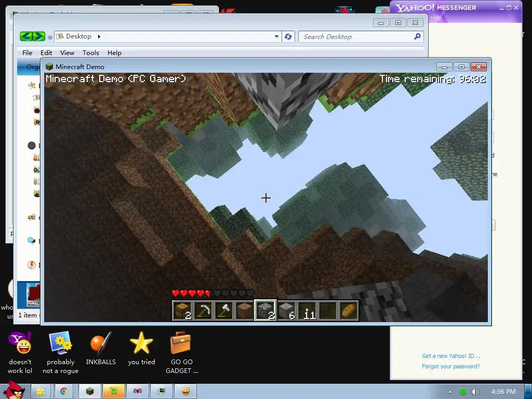Screen dimensions: 532x399
Task: Open the Help menu in Explorer
Action: 114,52
